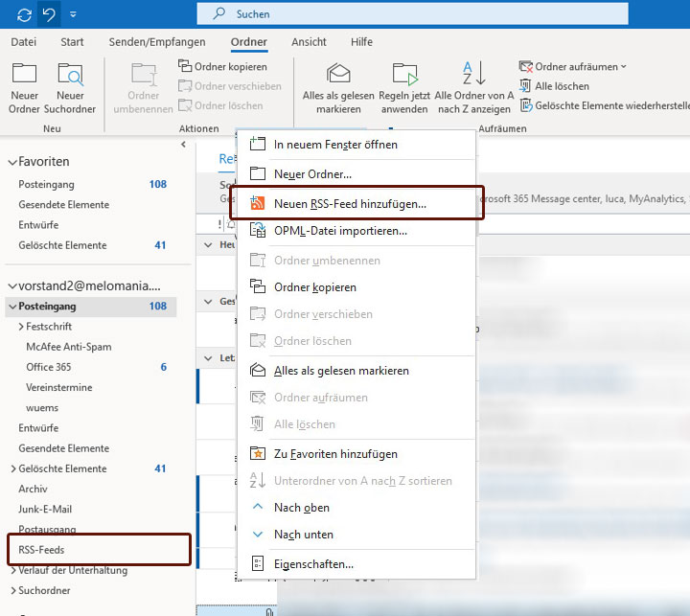
Task: Open the McAfee Anti-Spam folder
Action: pyautogui.click(x=69, y=347)
